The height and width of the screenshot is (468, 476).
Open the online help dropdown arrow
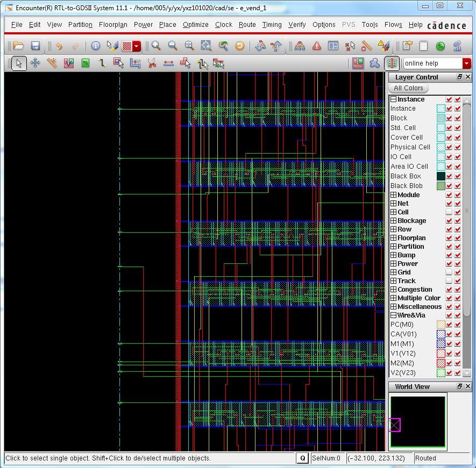[466, 63]
